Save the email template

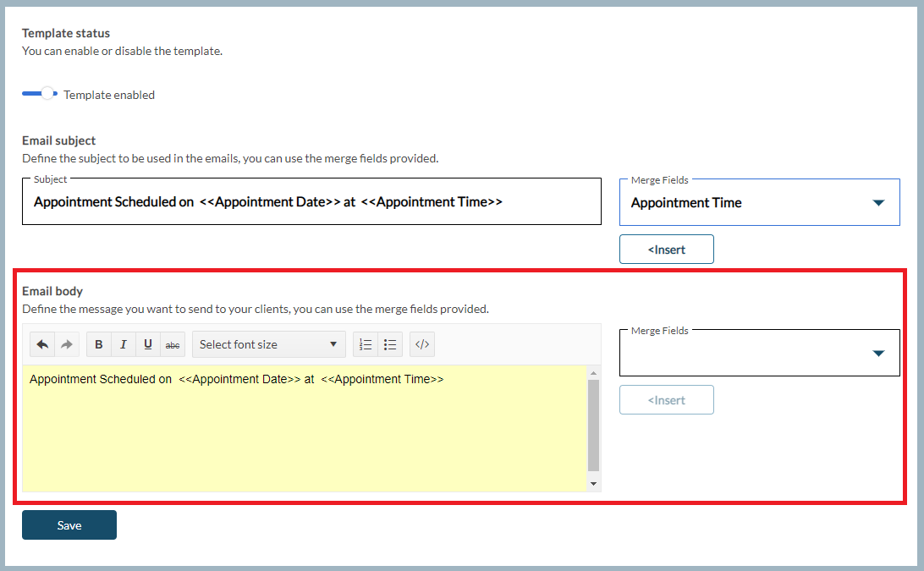[x=69, y=525]
